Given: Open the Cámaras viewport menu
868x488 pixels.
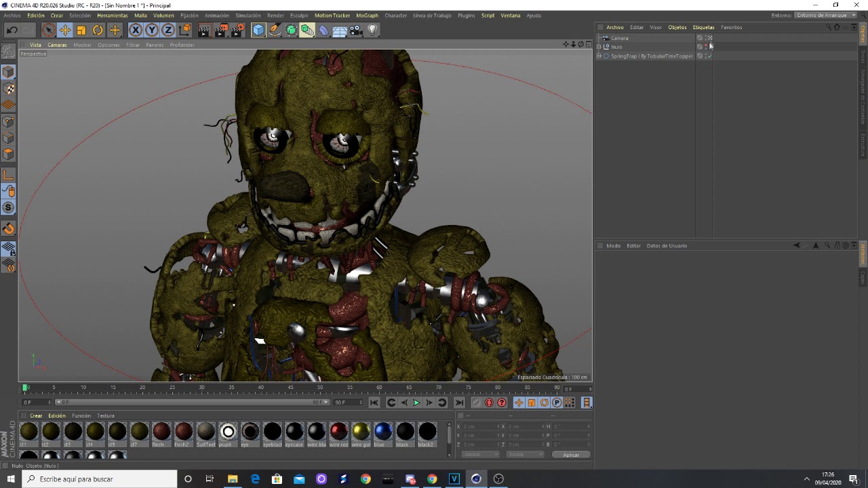Looking at the screenshot, I should 57,45.
